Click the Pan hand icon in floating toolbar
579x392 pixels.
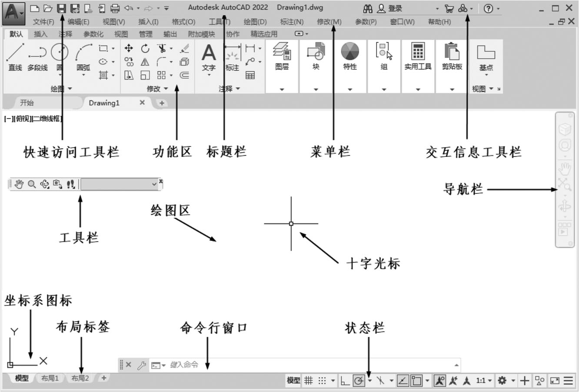tap(19, 184)
